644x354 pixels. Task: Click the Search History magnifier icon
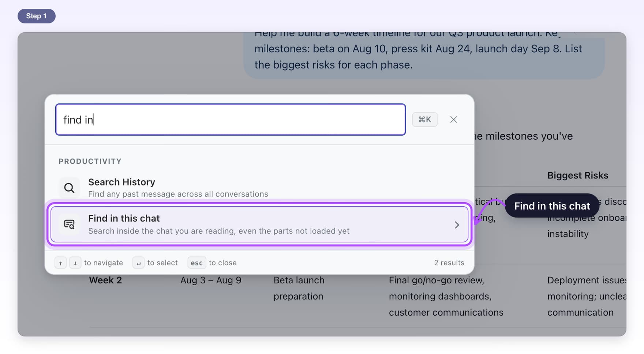(69, 188)
